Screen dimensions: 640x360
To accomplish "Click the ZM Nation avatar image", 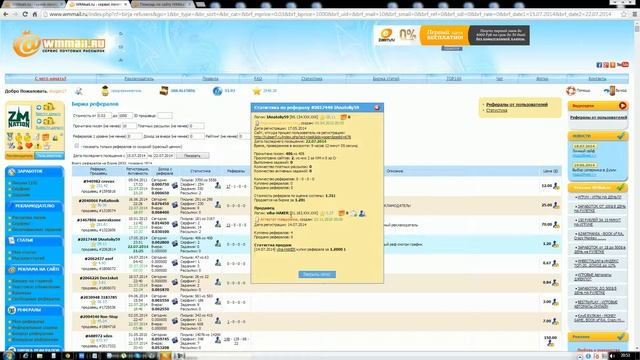I will click(19, 118).
